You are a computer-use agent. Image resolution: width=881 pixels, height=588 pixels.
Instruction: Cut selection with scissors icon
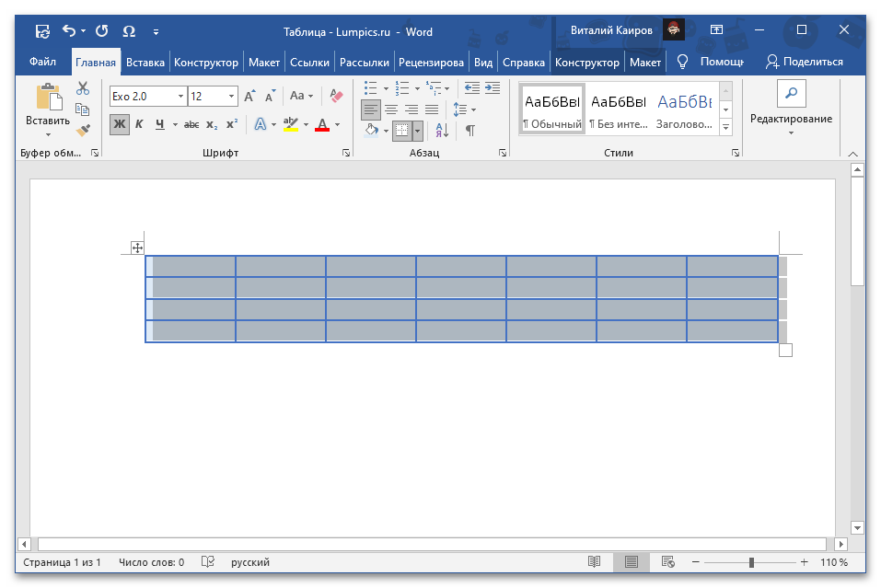click(x=83, y=88)
